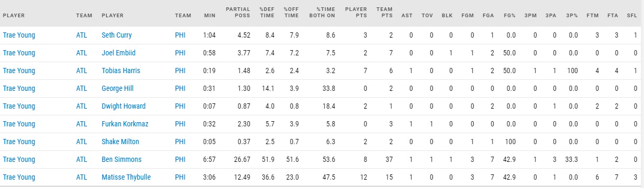Open the Dwight Howard player link
644x188 pixels.
coord(124,107)
